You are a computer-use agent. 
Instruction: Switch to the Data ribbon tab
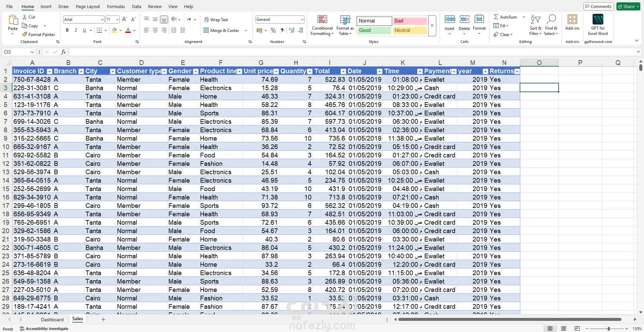[136, 6]
